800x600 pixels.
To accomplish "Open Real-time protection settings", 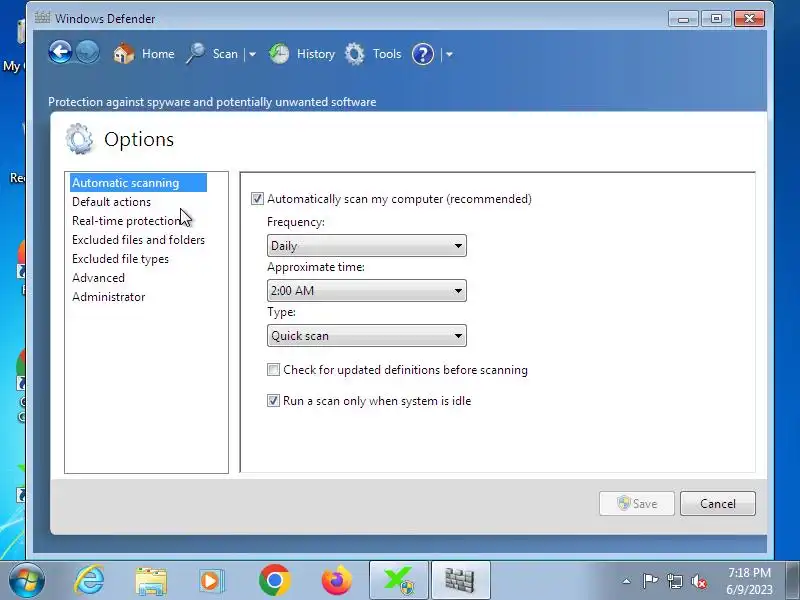I will point(127,220).
